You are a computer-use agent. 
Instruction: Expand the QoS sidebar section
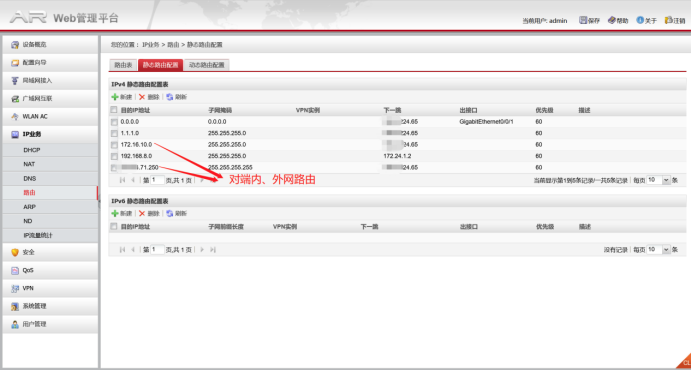(x=50, y=270)
